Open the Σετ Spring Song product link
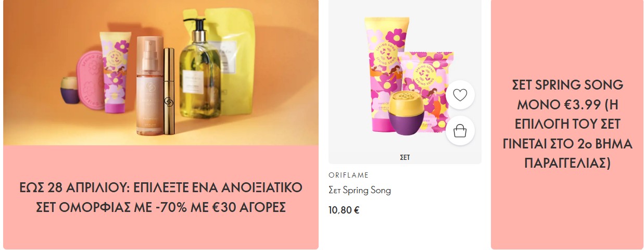Screen dimensions: 644x250 tap(360, 191)
